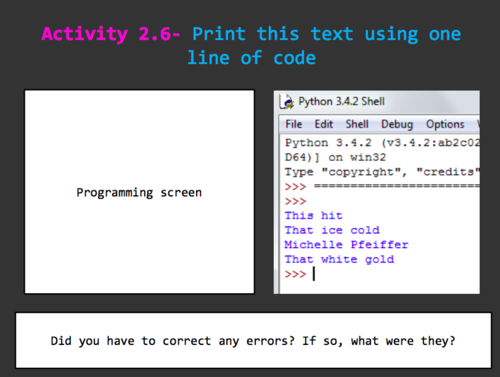Click the Python IDLE icon in title bar

coord(287,102)
